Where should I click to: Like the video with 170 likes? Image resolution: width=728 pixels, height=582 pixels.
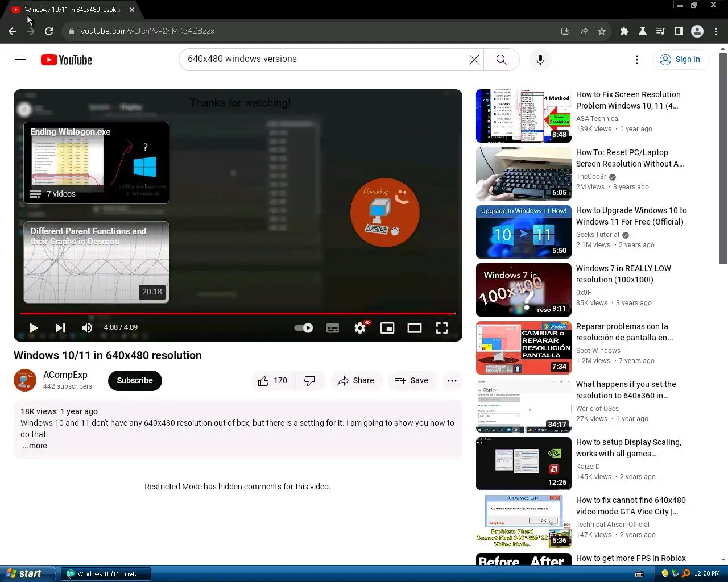[x=273, y=381]
